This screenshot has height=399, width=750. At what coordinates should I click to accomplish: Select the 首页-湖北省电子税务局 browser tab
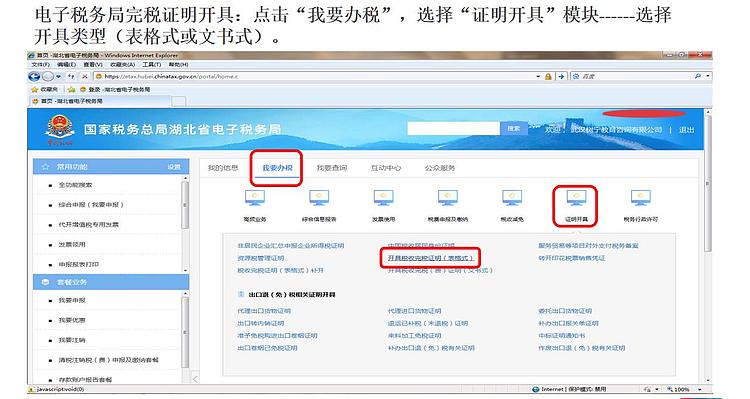pos(99,101)
